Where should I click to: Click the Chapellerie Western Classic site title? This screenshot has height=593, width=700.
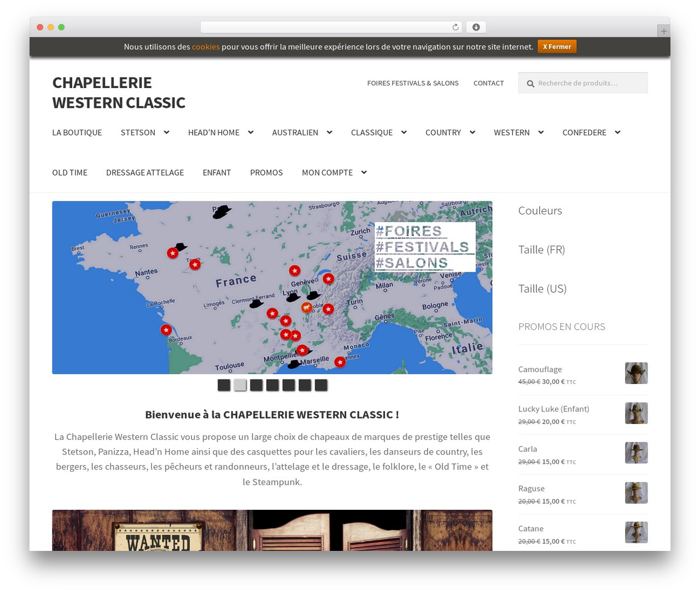pyautogui.click(x=119, y=92)
